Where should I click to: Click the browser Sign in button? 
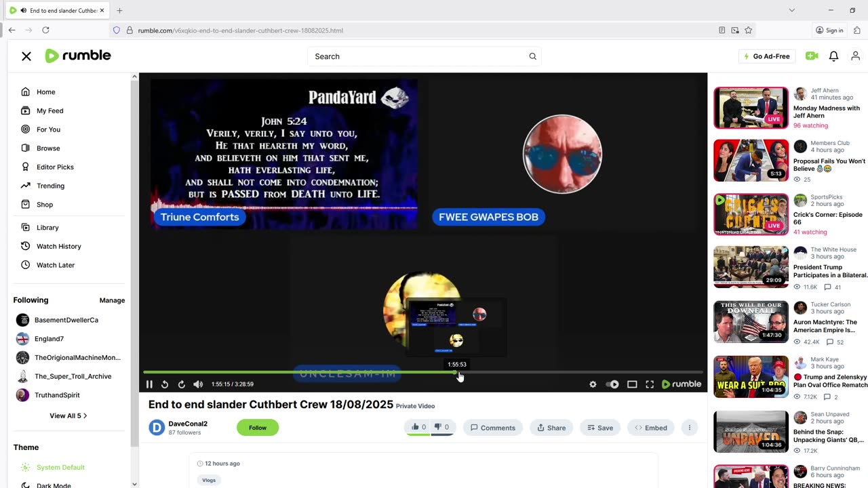point(829,30)
